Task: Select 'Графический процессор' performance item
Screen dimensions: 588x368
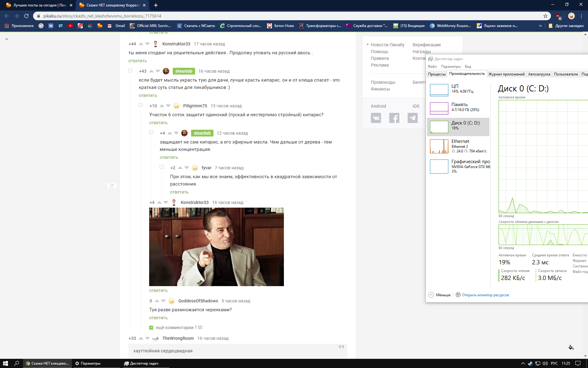Action: (458, 166)
